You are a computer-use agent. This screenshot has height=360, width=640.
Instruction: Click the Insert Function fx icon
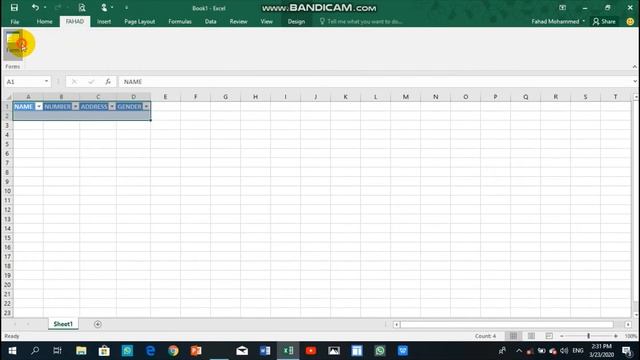tap(108, 82)
